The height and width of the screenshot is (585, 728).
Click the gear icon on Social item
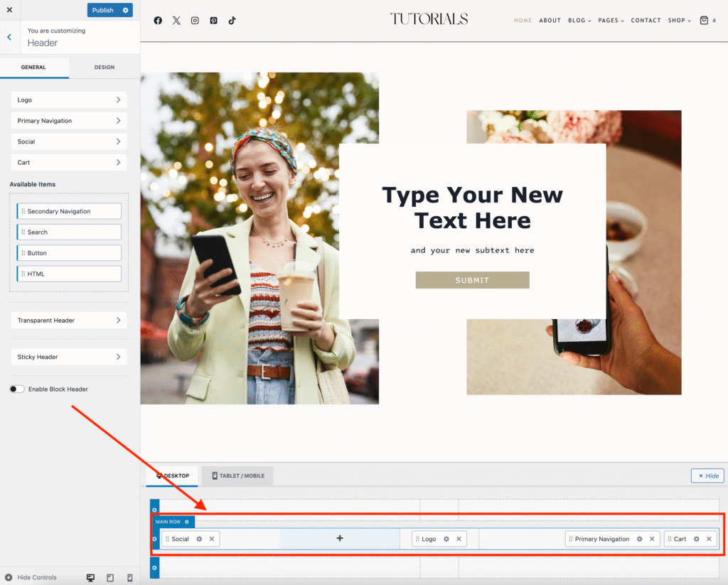[199, 539]
